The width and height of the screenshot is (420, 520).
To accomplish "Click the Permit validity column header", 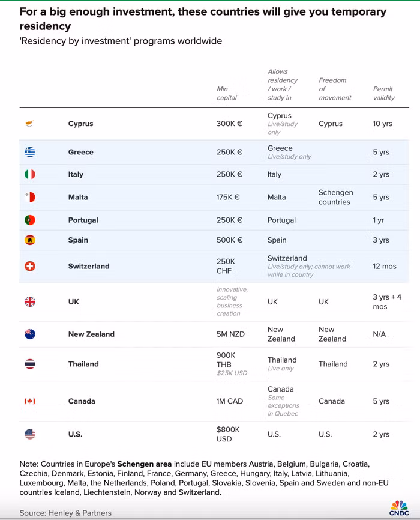I will coord(384,93).
